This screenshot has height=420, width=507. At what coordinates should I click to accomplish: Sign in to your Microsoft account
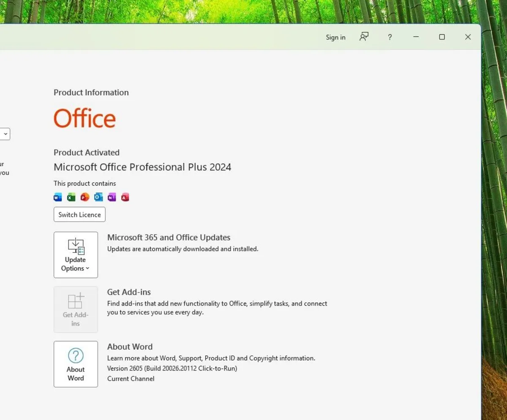335,37
